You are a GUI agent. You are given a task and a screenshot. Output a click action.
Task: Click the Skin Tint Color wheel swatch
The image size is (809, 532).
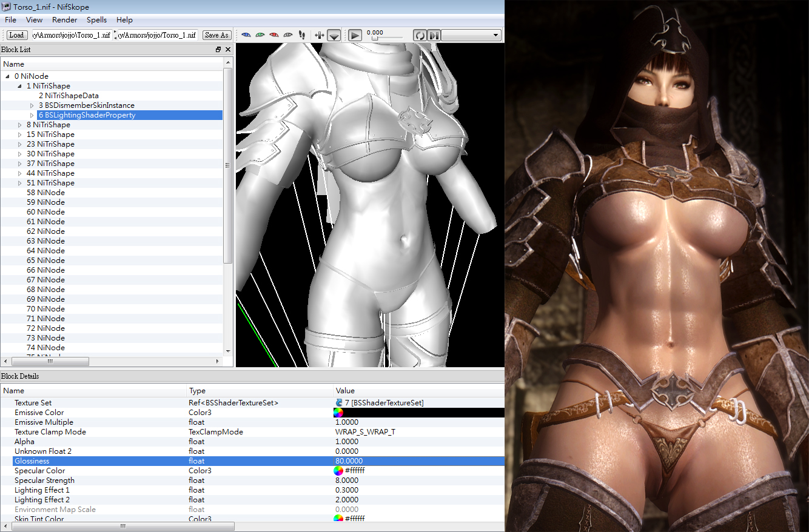click(338, 519)
